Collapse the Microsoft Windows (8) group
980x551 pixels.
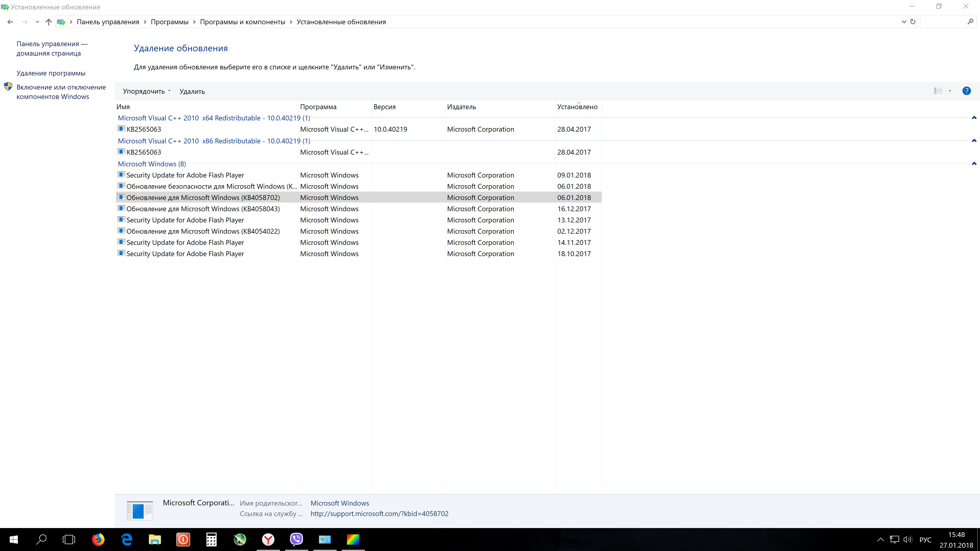click(x=974, y=164)
